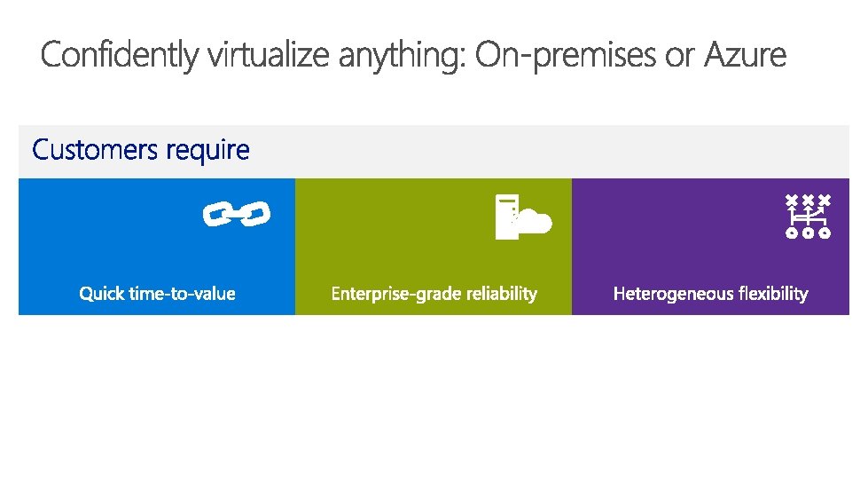
Task: Click the gray header bar's empty area
Action: 550,151
